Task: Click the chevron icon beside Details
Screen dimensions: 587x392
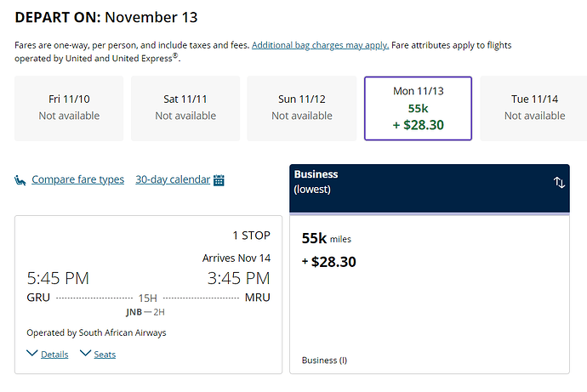Action: click(x=32, y=353)
